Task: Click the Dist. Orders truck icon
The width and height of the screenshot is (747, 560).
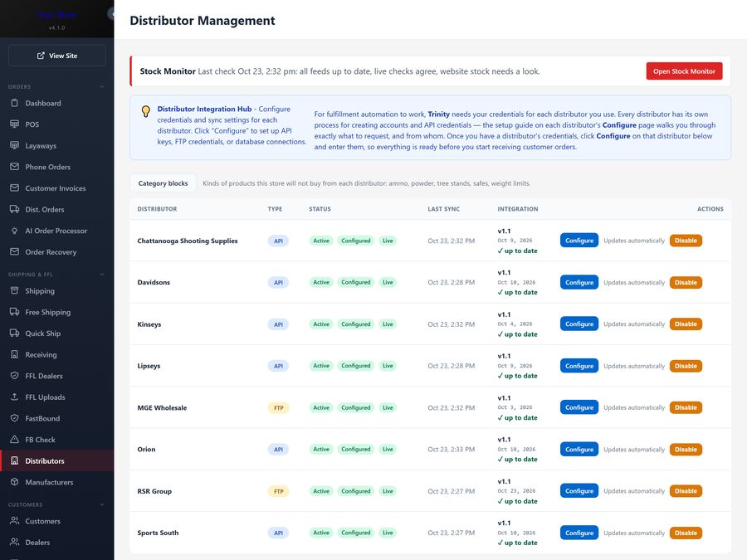Action: (14, 209)
